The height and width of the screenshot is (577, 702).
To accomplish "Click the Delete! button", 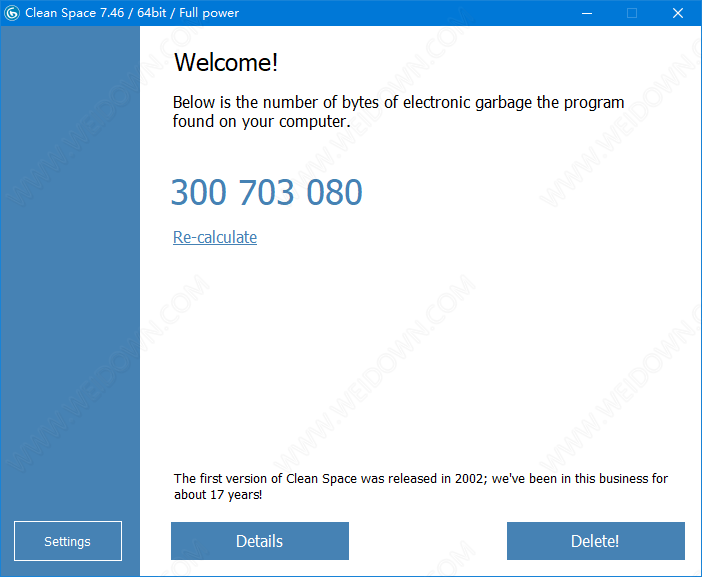I will pos(595,541).
